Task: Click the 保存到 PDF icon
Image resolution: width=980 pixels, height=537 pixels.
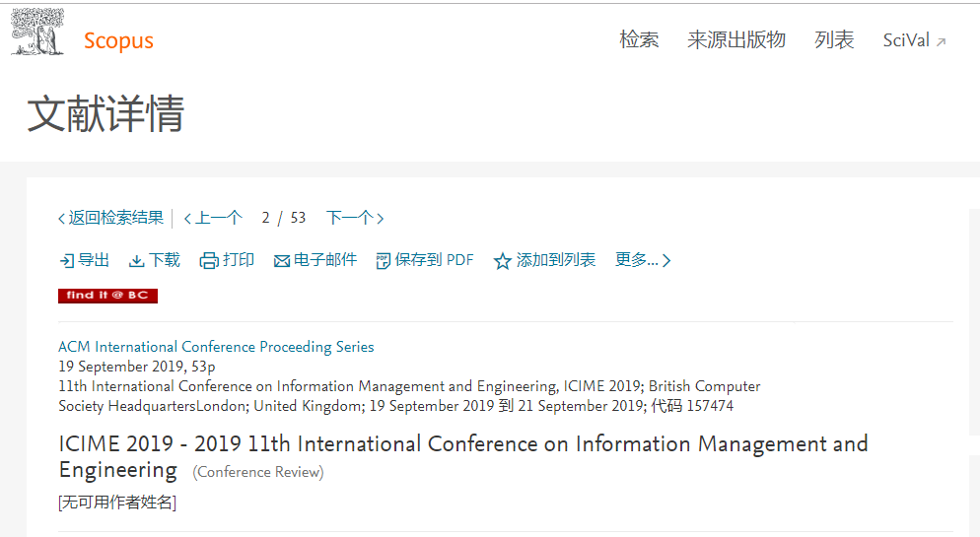Action: 383,261
